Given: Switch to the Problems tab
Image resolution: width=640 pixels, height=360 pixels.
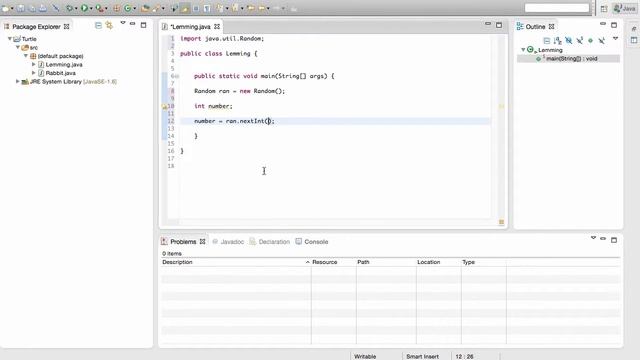Looking at the screenshot, I should 183,242.
